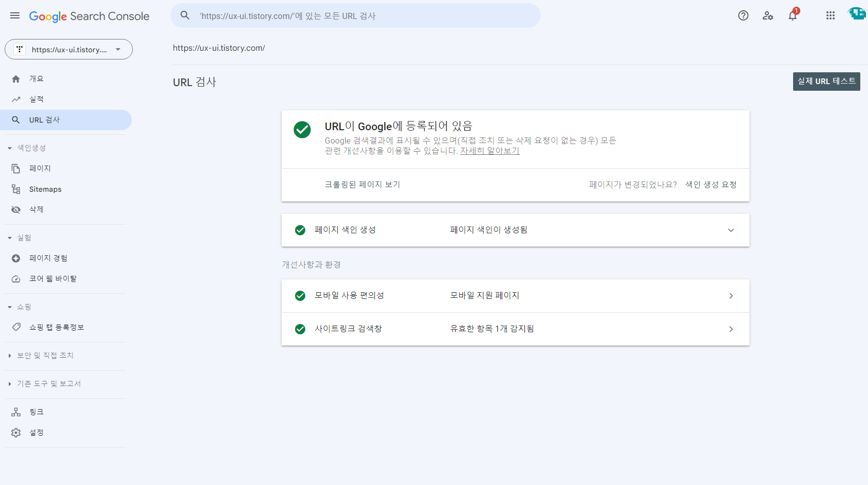Viewport: 868px width, 485px height.
Task: Click the search magnifier icon in URL bar
Action: point(185,16)
